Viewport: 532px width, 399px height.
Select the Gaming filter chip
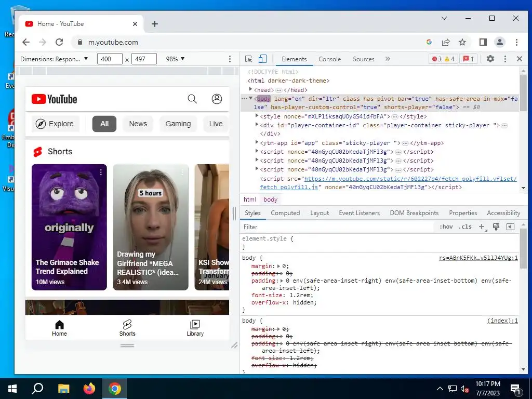[x=178, y=124]
